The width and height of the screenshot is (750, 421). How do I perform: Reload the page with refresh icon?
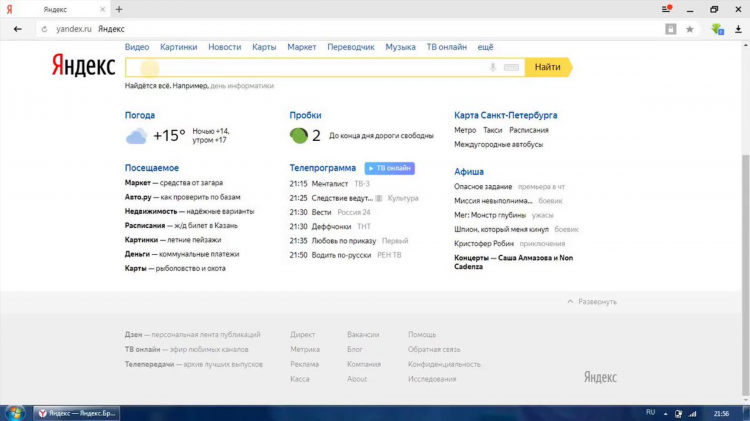(44, 29)
